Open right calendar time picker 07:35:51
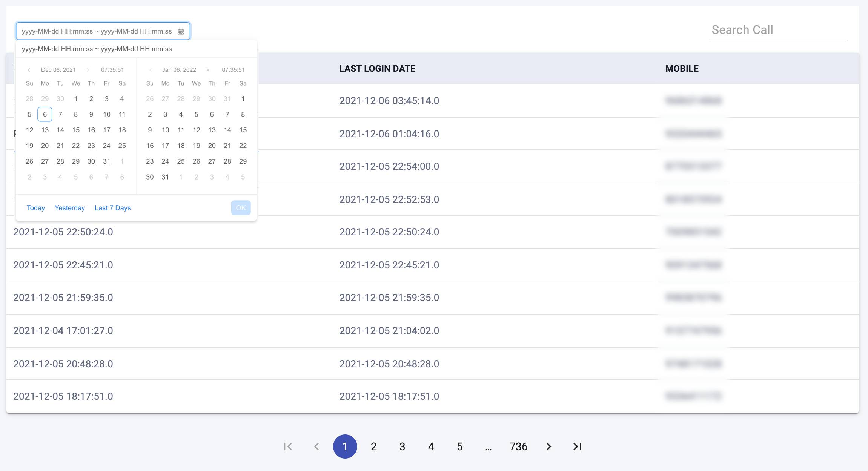Viewport: 868px width, 471px height. point(233,70)
